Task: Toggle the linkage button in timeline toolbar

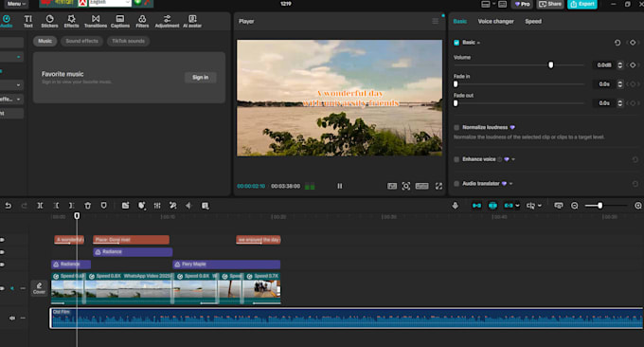Action: (x=509, y=206)
